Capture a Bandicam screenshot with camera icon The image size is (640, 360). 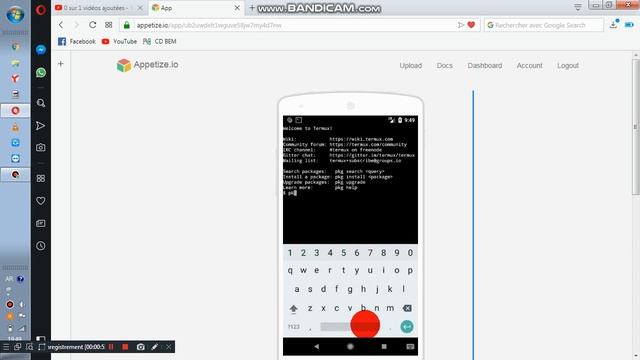(140, 347)
